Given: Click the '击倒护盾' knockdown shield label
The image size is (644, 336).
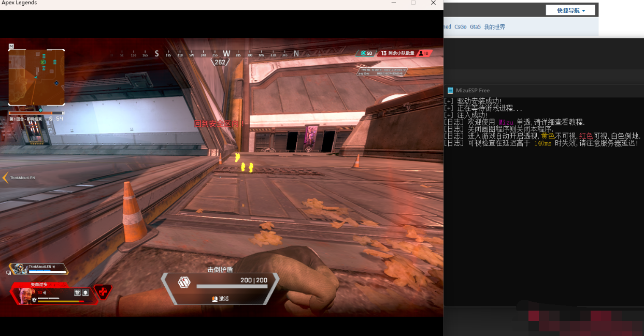Looking at the screenshot, I should point(220,270).
